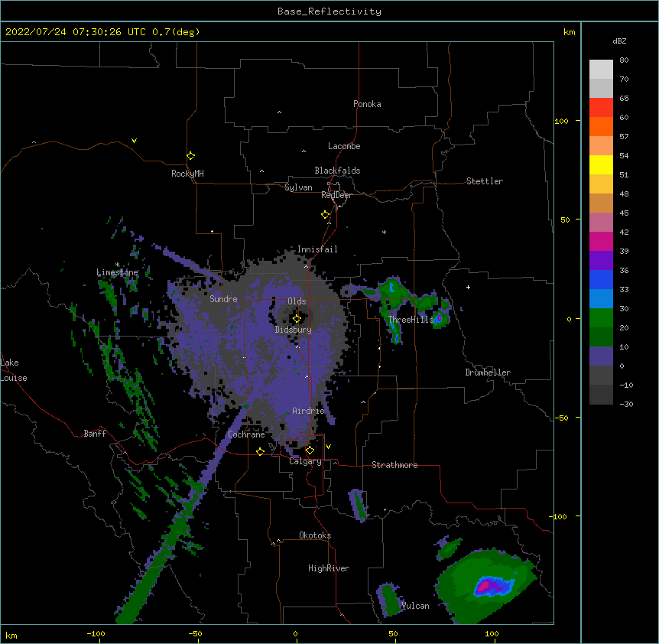This screenshot has height=644, width=659.
Task: Click the 80 value on dBZ legend
Action: [624, 60]
